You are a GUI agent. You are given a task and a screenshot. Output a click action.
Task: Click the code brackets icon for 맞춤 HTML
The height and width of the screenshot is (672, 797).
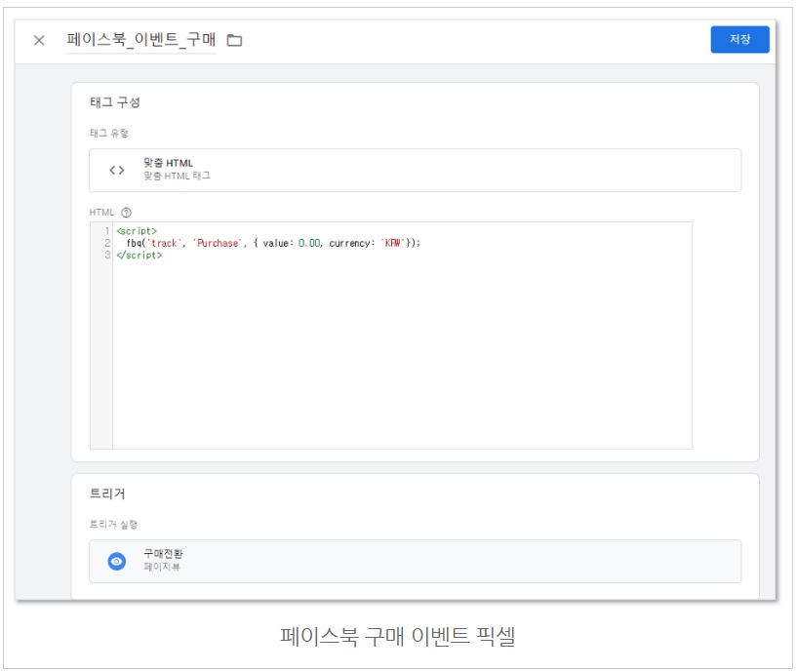(x=117, y=171)
